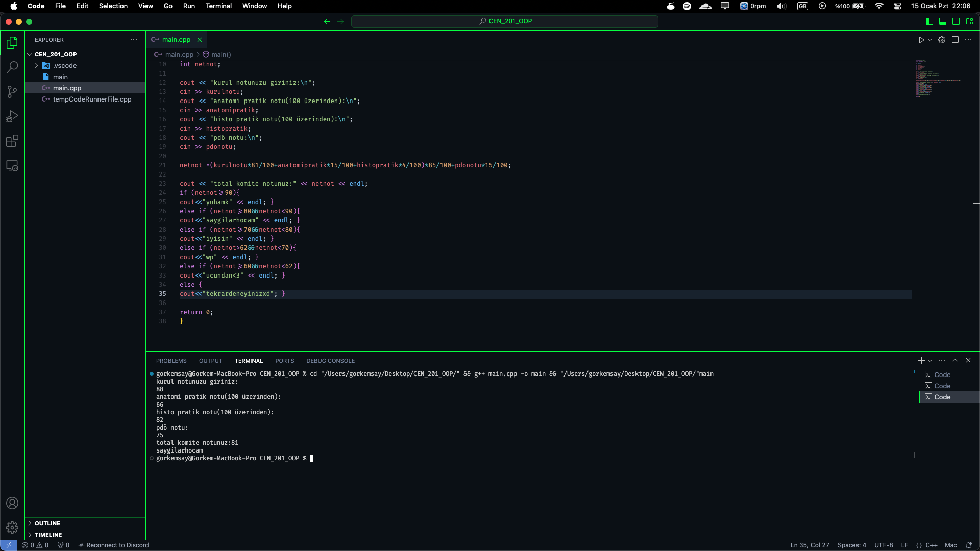Image resolution: width=980 pixels, height=551 pixels.
Task: Toggle the primary sidebar layout button
Action: (x=929, y=21)
